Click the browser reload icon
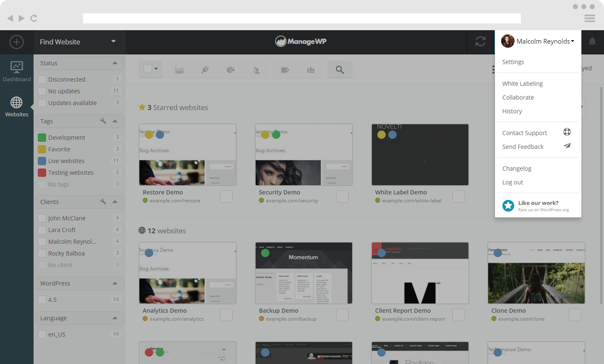This screenshot has height=364, width=604. click(x=34, y=18)
